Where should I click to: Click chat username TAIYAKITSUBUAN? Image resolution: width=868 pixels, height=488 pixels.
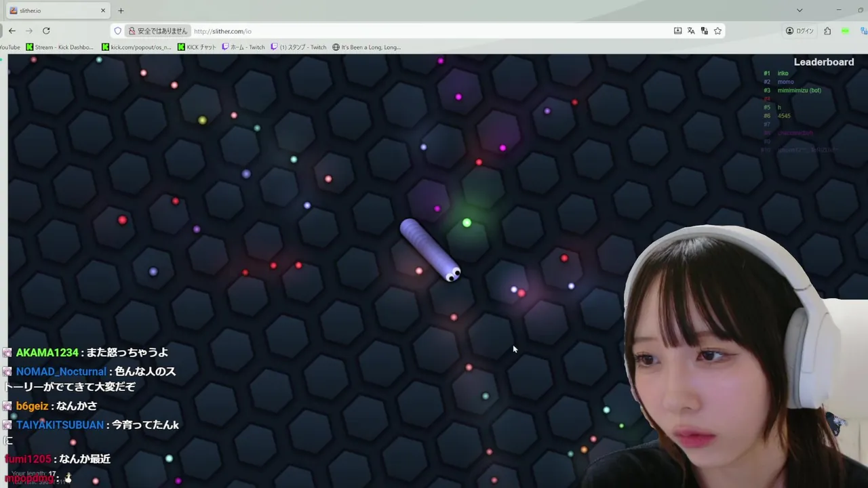coord(60,425)
